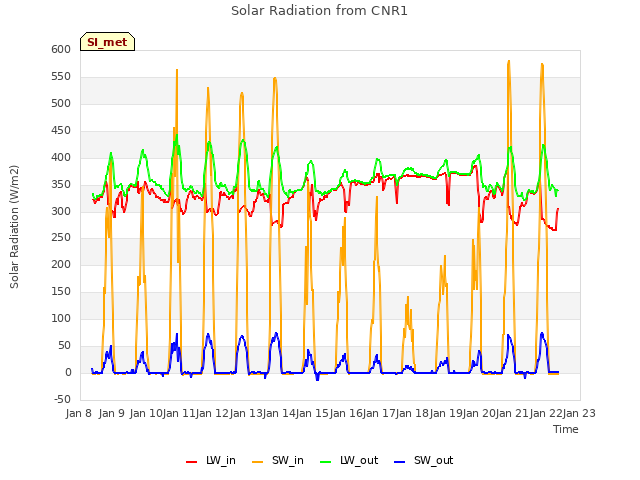Click the Jan 23 x-axis label
Screen dimensions: 640x480
coord(579,413)
